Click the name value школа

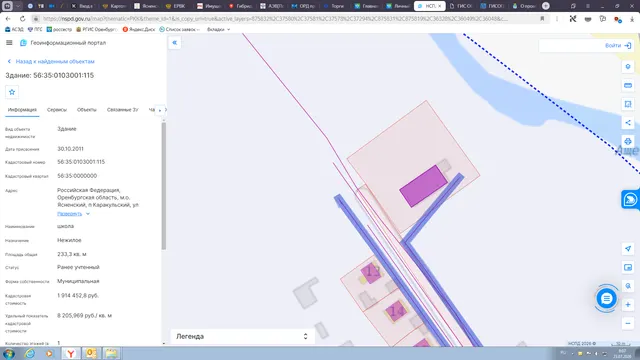65,226
